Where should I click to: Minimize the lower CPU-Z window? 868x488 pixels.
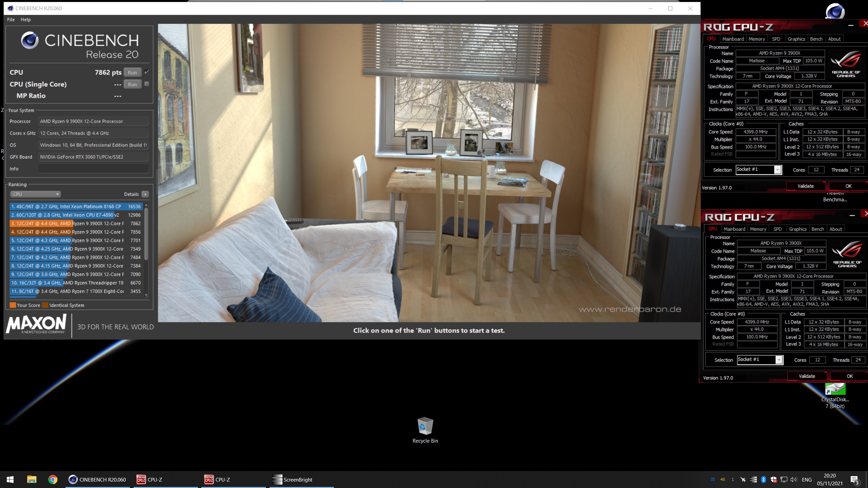pyautogui.click(x=852, y=215)
